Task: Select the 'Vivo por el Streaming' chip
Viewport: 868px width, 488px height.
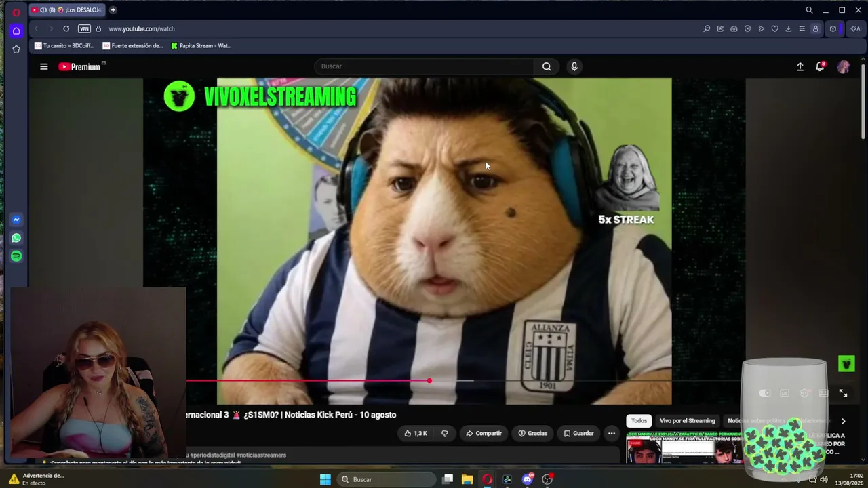Action: coord(688,421)
